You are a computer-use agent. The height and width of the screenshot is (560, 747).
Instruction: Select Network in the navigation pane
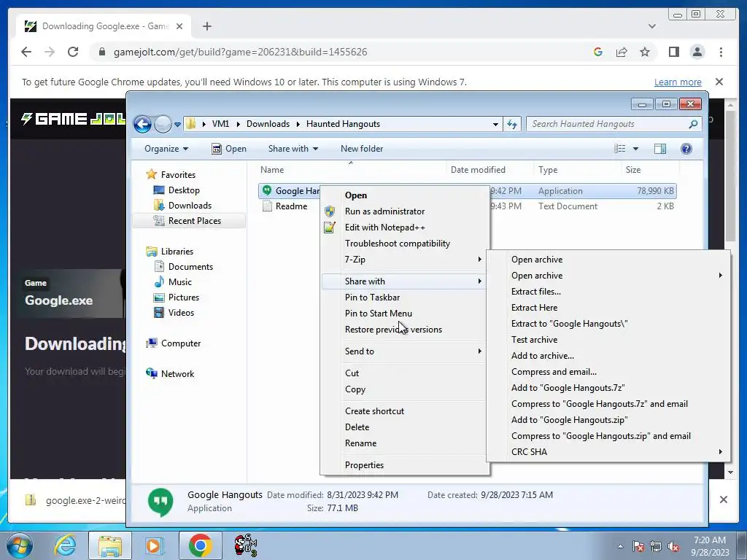[x=171, y=374]
